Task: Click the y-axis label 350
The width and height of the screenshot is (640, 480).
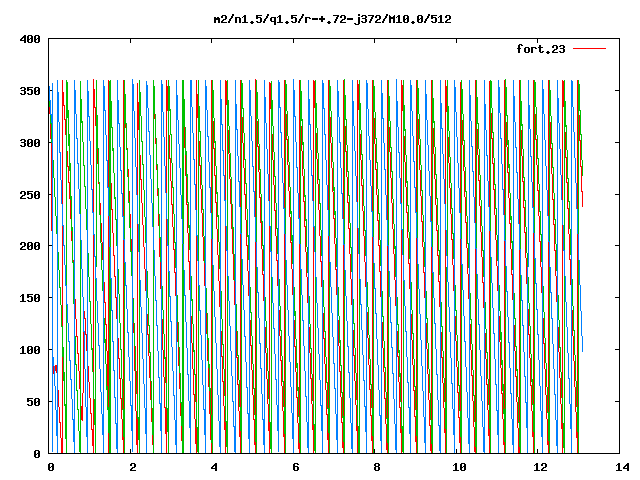Action: pos(30,91)
